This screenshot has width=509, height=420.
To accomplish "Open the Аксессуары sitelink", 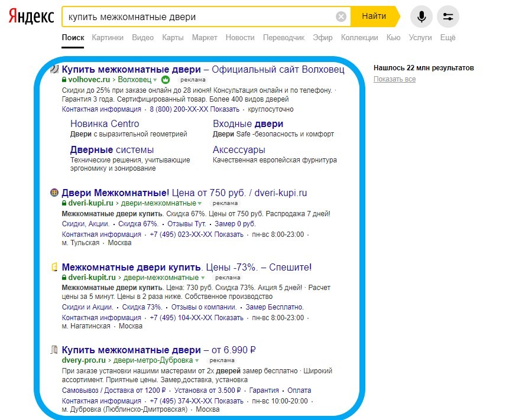I will [239, 149].
